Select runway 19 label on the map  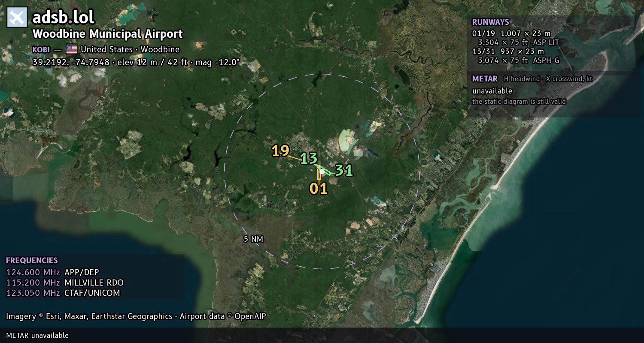281,151
